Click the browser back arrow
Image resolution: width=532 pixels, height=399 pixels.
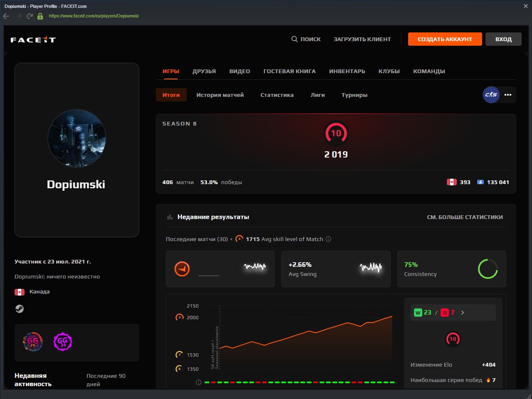pyautogui.click(x=6, y=16)
